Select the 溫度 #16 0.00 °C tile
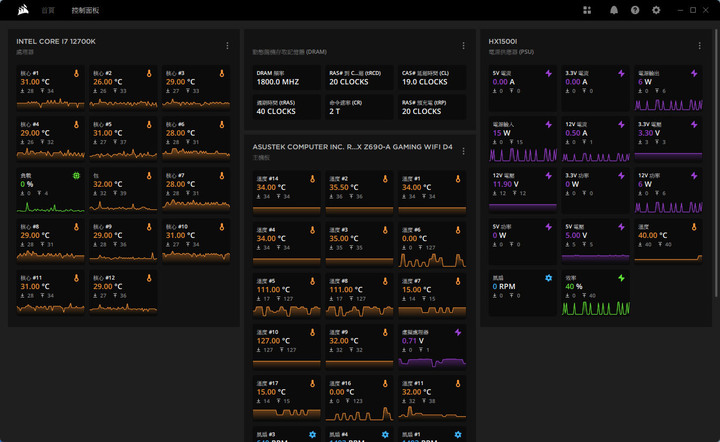The height and width of the screenshot is (442, 720). (359, 398)
